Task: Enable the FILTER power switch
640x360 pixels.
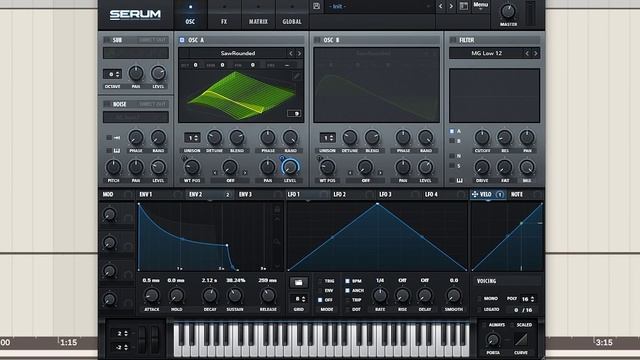Action: [x=453, y=40]
